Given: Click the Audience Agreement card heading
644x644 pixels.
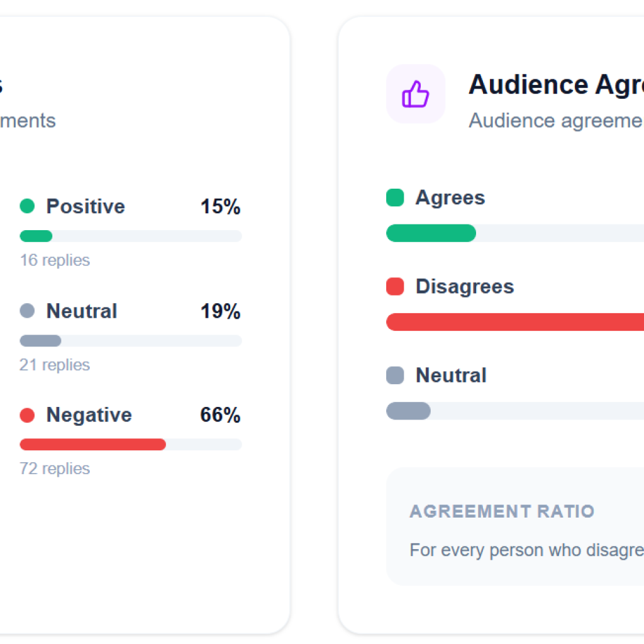Looking at the screenshot, I should [x=556, y=85].
